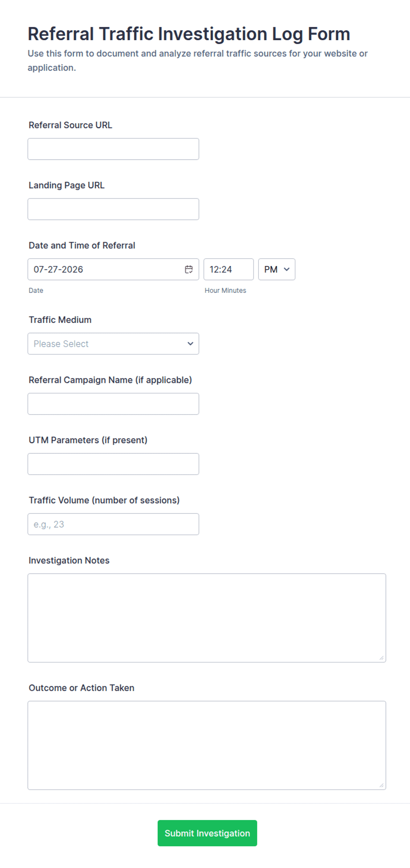Grab the Investigation Notes resize handle
The image size is (410, 868).
pyautogui.click(x=381, y=658)
